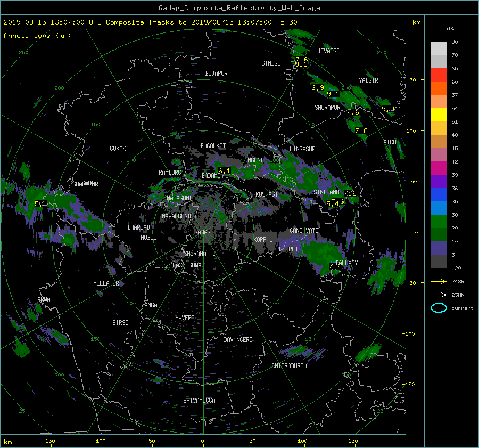
Task: Select the SIRSI city label
Action: (x=120, y=323)
